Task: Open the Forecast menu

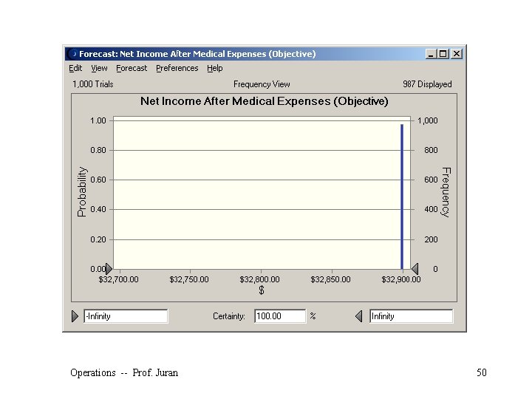Action: [132, 68]
